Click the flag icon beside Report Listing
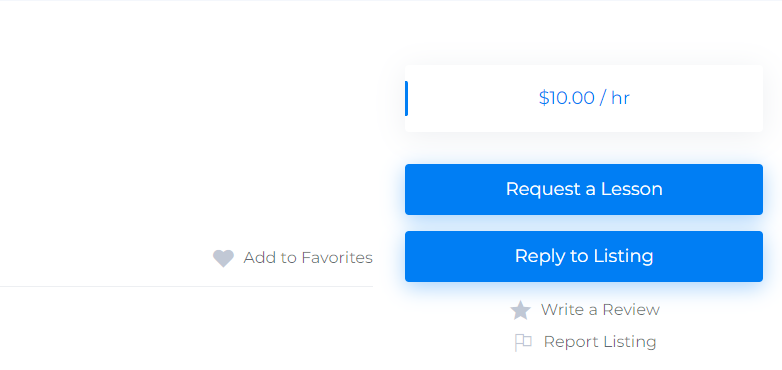Image resolution: width=782 pixels, height=370 pixels. (523, 343)
